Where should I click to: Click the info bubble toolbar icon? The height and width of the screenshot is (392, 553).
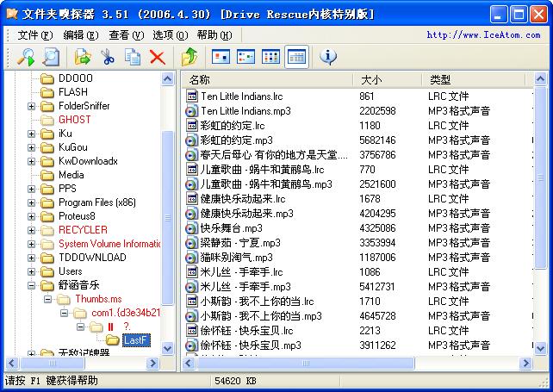point(328,57)
